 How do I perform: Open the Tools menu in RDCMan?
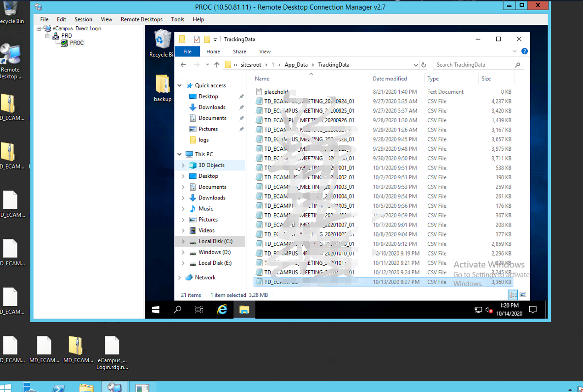pyautogui.click(x=177, y=19)
